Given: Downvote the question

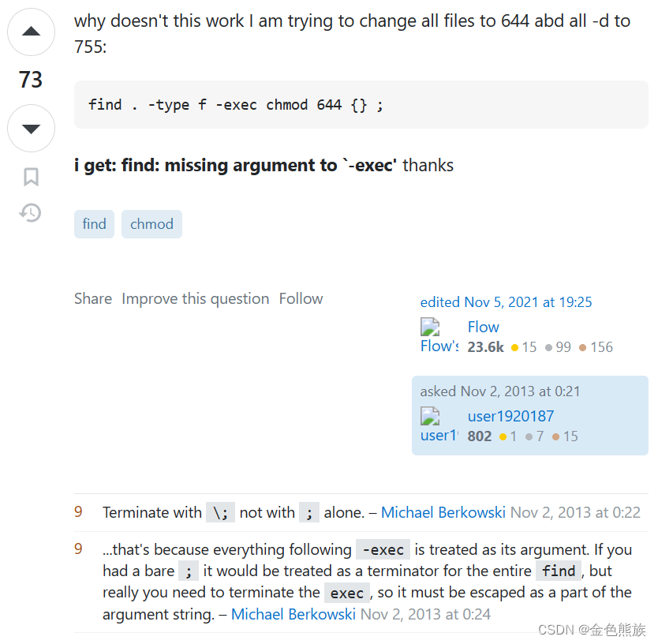Looking at the screenshot, I should pyautogui.click(x=31, y=128).
